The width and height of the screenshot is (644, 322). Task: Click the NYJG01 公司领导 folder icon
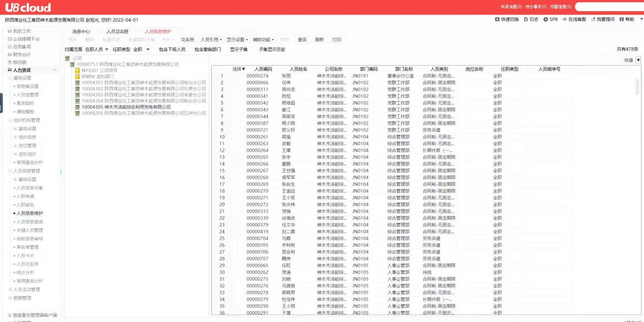pos(77,70)
